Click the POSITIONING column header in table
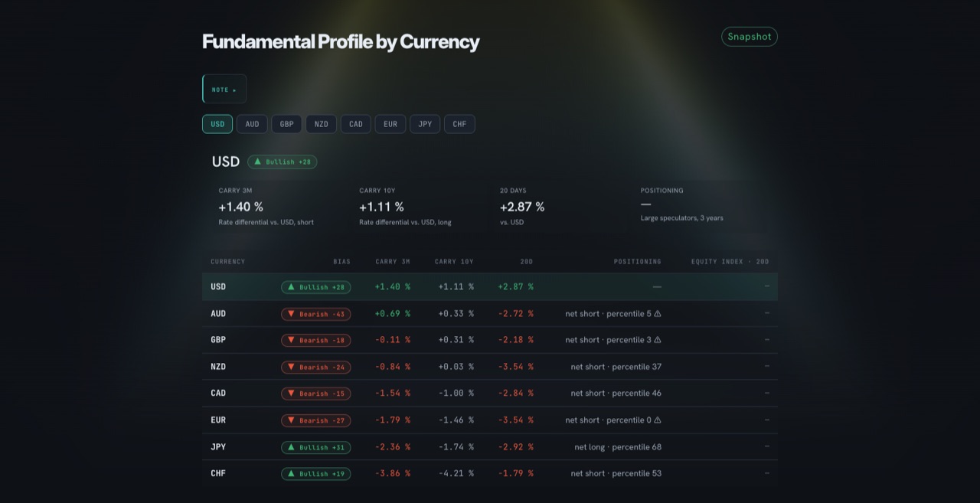The height and width of the screenshot is (503, 980). click(x=637, y=262)
